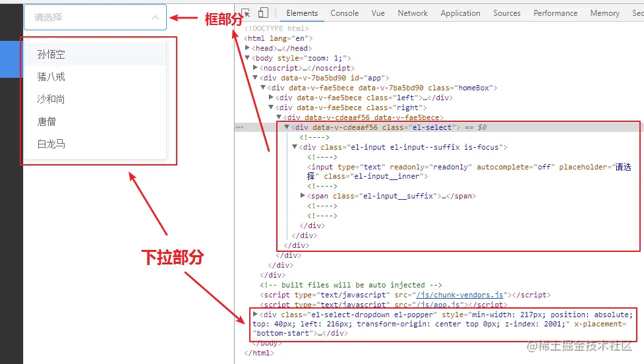Expand the head node

pos(247,47)
